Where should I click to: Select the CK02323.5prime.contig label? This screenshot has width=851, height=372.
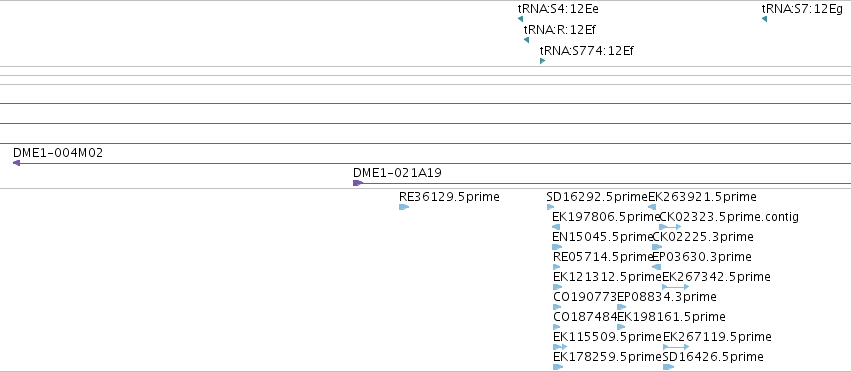click(729, 217)
